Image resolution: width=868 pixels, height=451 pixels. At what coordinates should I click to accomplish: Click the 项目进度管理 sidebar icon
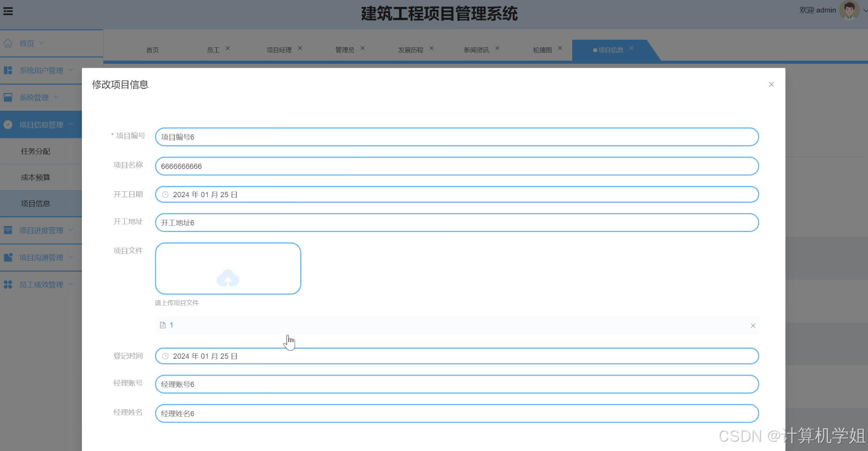click(8, 230)
